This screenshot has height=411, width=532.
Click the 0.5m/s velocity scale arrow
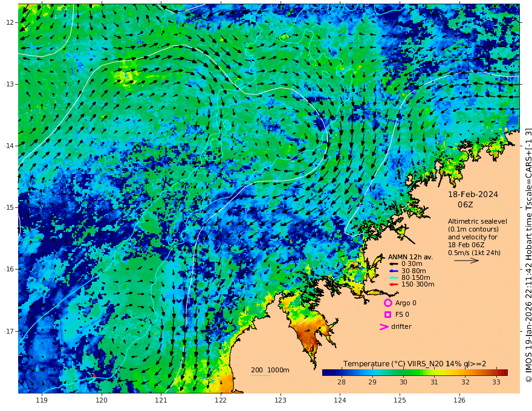click(x=467, y=261)
